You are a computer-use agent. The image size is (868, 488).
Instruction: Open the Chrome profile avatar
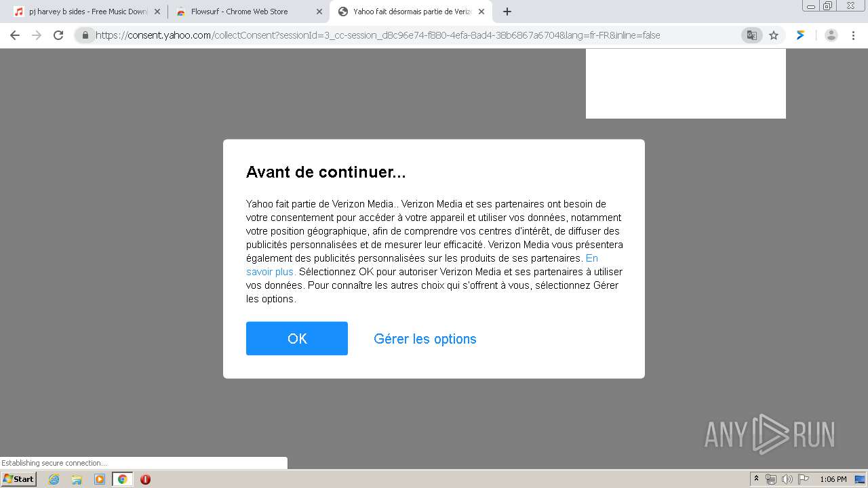tap(831, 35)
